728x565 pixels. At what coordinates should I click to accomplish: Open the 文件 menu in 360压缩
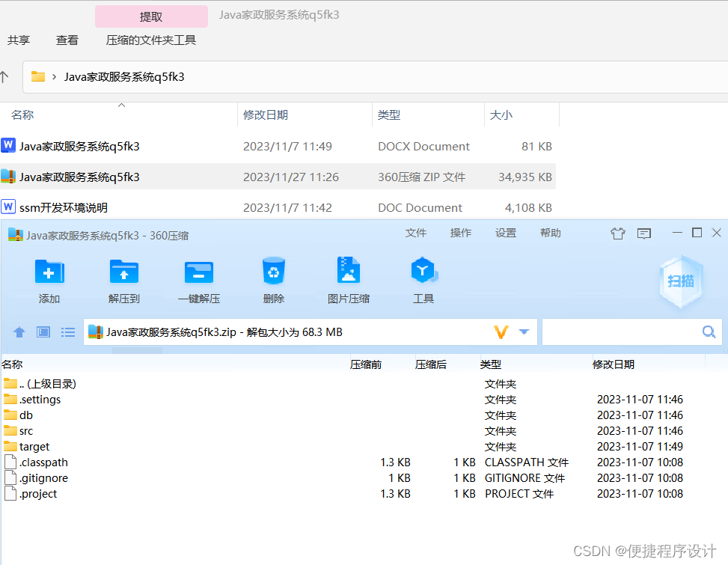415,233
